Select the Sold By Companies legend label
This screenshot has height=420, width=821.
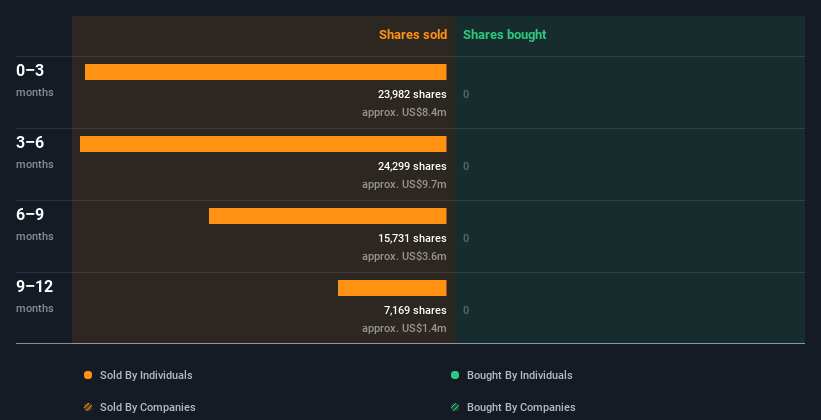[x=148, y=407]
